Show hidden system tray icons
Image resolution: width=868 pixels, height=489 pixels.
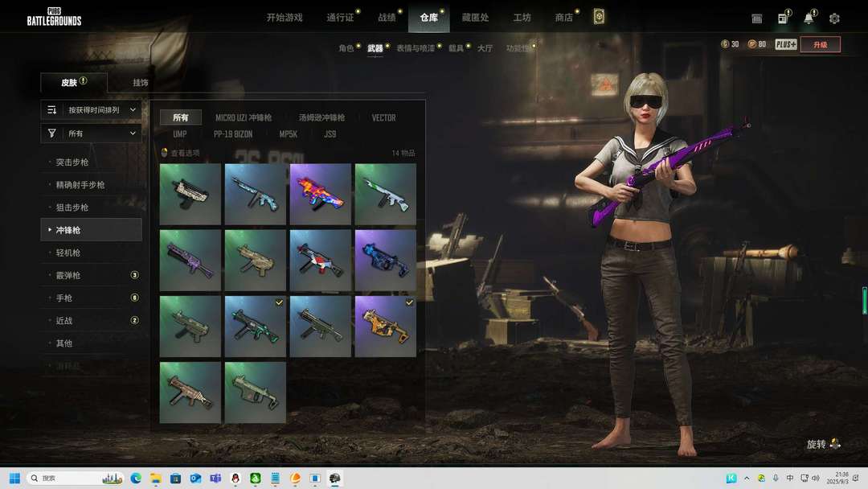[747, 478]
